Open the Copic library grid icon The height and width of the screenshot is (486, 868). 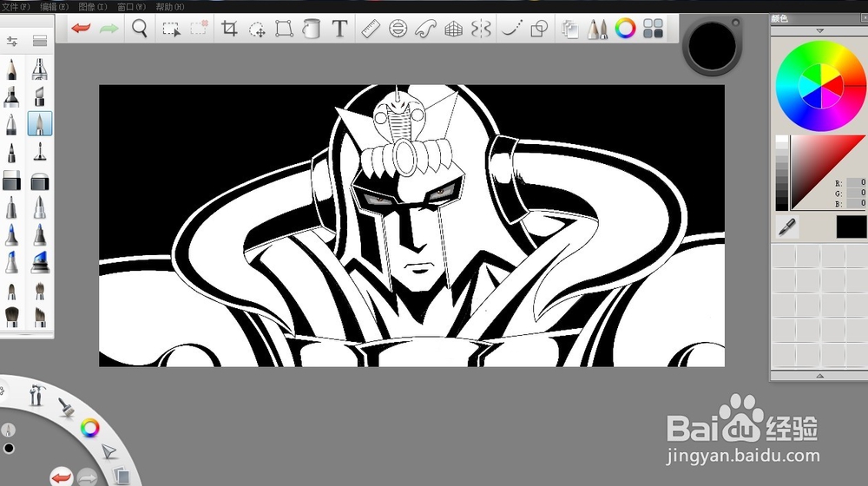[654, 29]
